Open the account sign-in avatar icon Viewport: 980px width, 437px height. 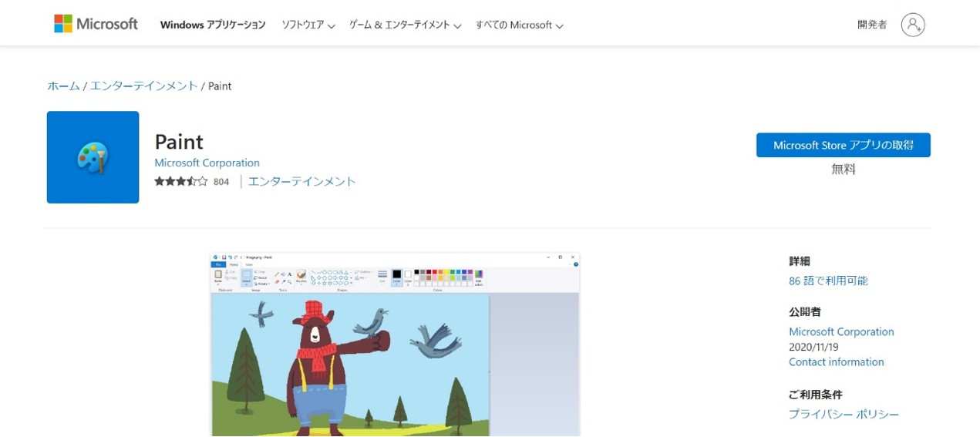tap(913, 25)
